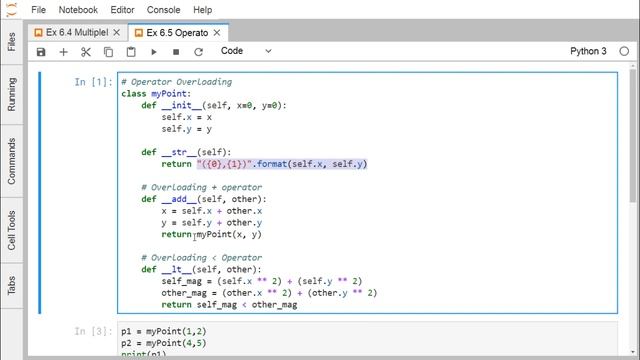Open the Commands sidebar panel
Screen dimensions: 640x360
[x=11, y=161]
